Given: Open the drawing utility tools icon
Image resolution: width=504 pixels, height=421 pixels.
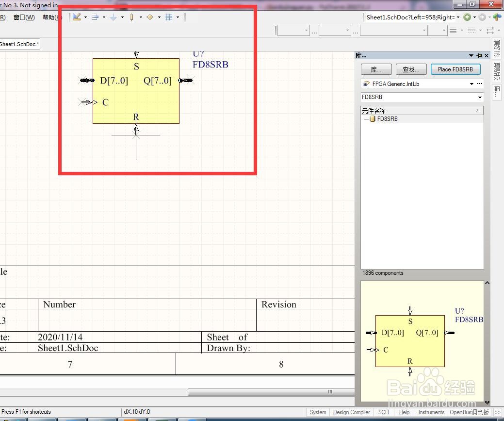Looking at the screenshot, I should click(x=77, y=17).
